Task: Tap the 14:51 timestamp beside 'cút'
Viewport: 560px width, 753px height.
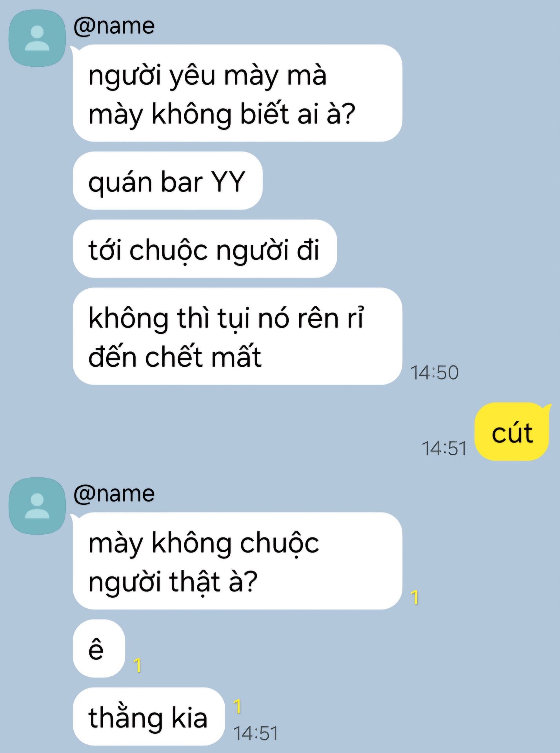Action: tap(444, 448)
